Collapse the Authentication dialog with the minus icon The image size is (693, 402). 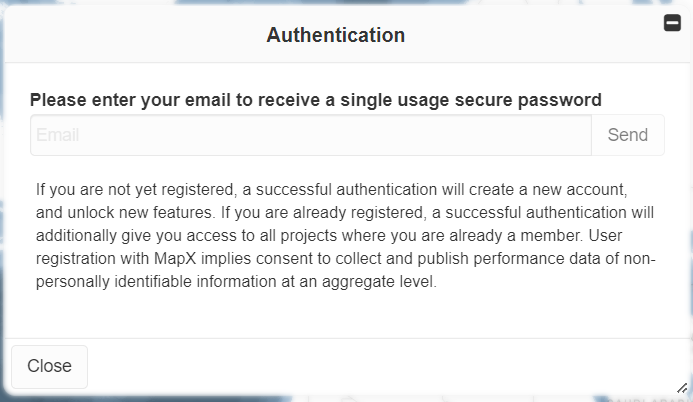click(672, 24)
